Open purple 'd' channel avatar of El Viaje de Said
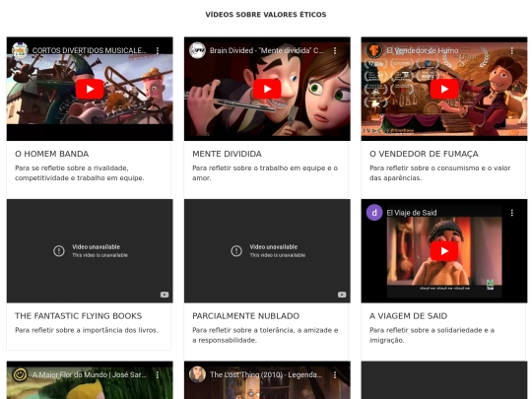532x399 pixels. coord(374,213)
